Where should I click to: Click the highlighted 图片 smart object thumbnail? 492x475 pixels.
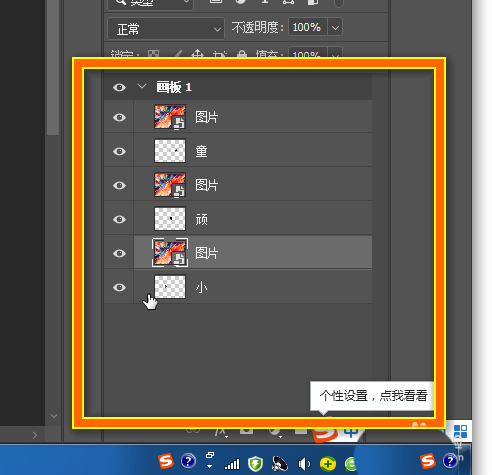[x=170, y=253]
